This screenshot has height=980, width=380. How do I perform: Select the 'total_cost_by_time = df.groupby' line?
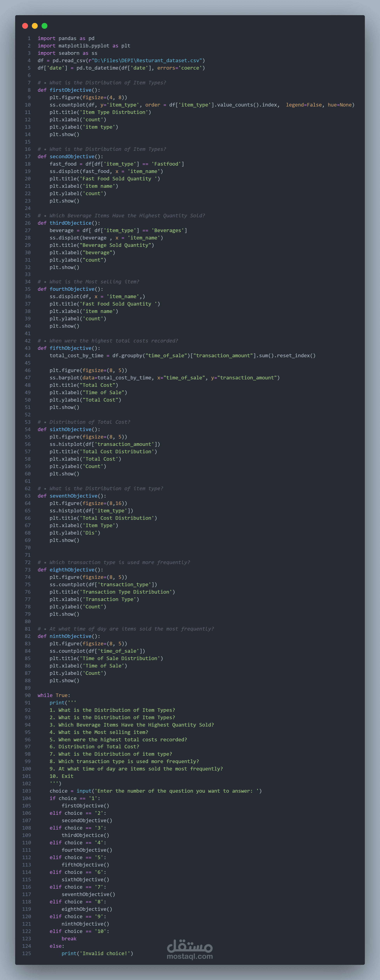coord(183,356)
